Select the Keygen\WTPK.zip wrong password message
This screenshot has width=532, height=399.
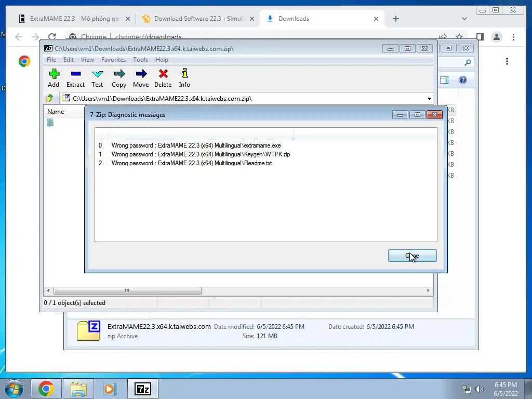point(201,154)
